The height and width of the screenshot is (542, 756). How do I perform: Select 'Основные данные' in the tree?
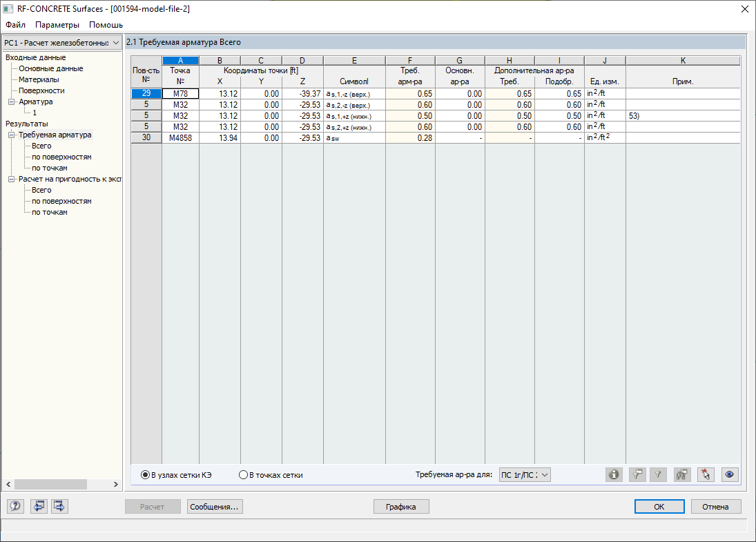(50, 68)
